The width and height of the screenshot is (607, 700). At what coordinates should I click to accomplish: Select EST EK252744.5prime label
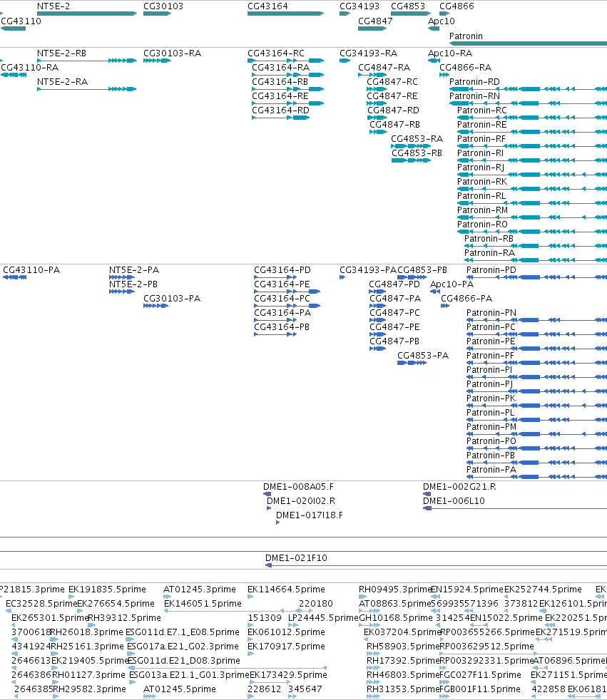pyautogui.click(x=543, y=590)
